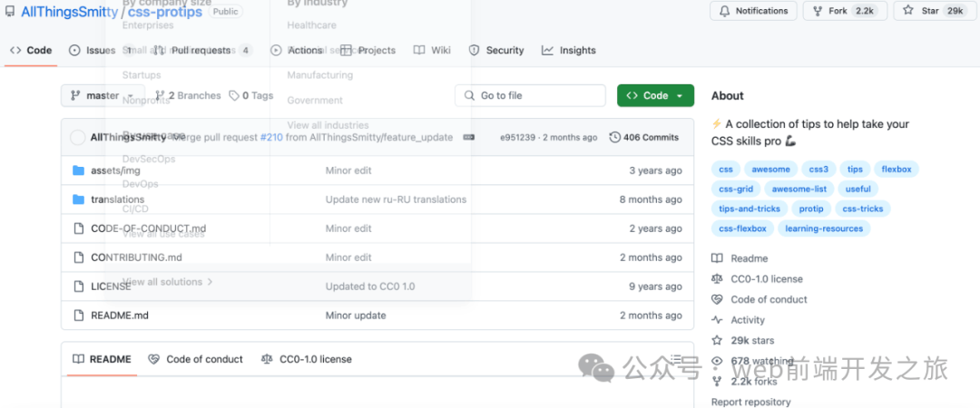The width and height of the screenshot is (980, 408).
Task: Fork the repository using Fork button
Action: click(846, 11)
